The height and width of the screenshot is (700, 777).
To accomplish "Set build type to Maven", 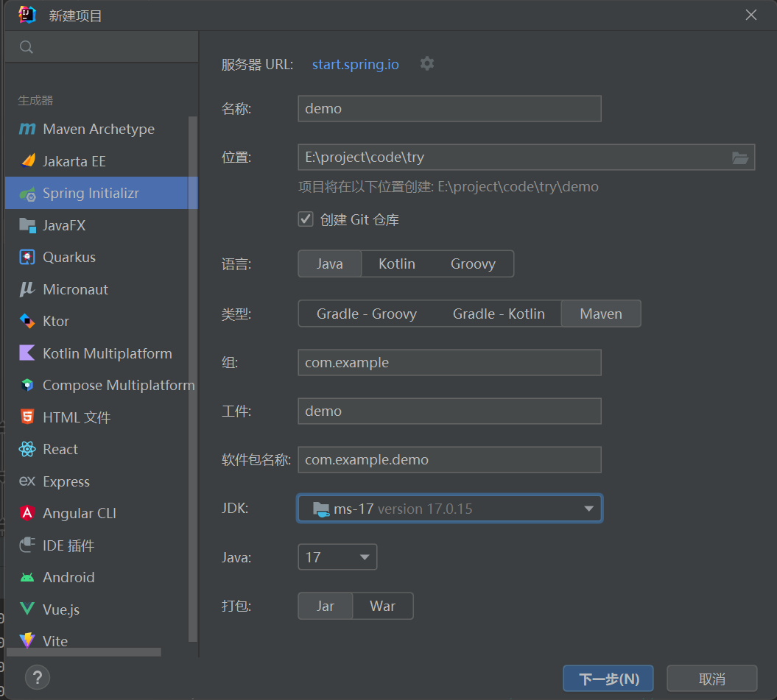I will pyautogui.click(x=600, y=314).
